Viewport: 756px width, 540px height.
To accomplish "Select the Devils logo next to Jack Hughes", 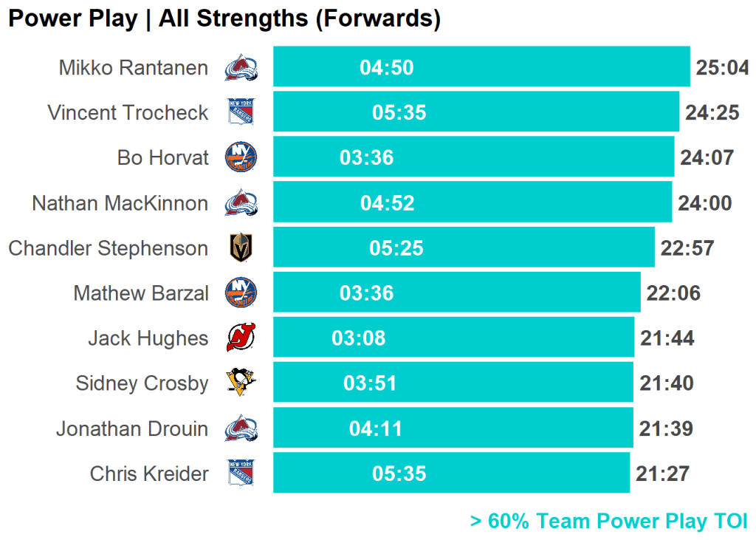I will click(239, 338).
